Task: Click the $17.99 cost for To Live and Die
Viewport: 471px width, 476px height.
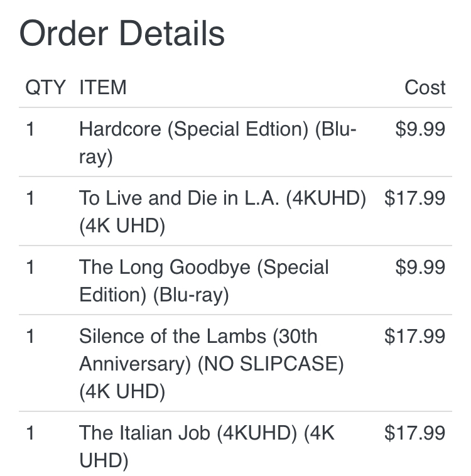Action: pos(414,198)
